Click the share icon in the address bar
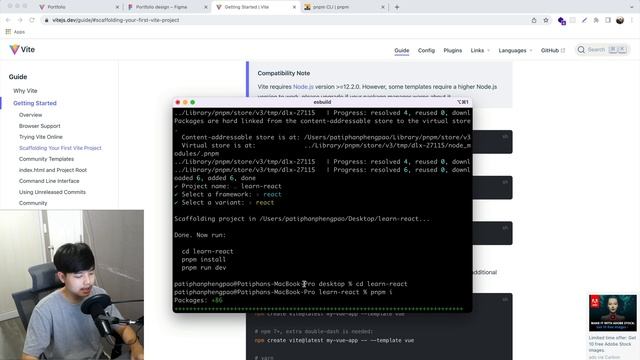640x360 pixels. [x=533, y=20]
